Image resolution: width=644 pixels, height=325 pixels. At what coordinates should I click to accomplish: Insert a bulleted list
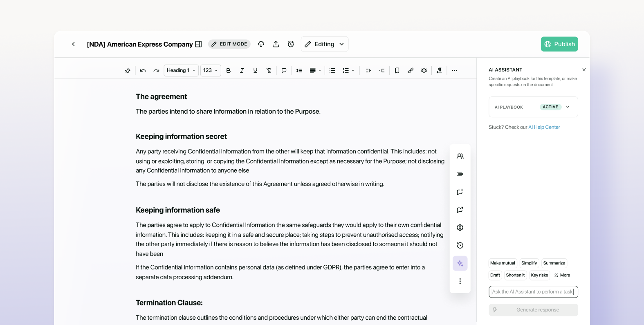(332, 70)
